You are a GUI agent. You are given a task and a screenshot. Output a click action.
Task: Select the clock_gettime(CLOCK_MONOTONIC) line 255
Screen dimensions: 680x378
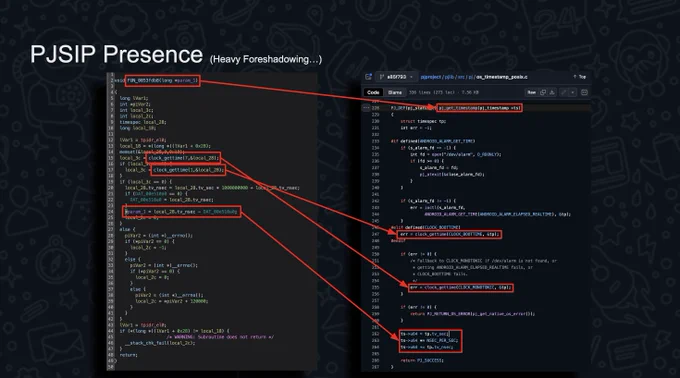coord(461,287)
